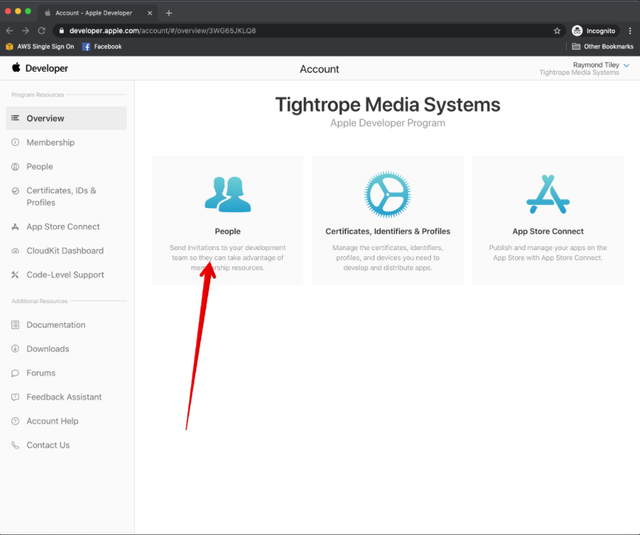Image resolution: width=640 pixels, height=535 pixels.
Task: Close the Account - Apple Developer tab
Action: tap(150, 13)
